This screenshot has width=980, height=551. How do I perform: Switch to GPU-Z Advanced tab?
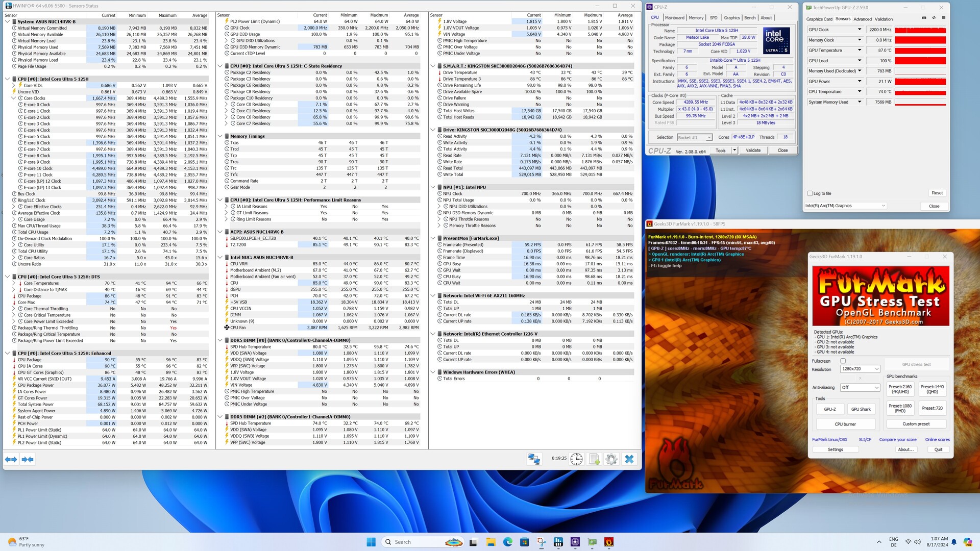pos(863,19)
